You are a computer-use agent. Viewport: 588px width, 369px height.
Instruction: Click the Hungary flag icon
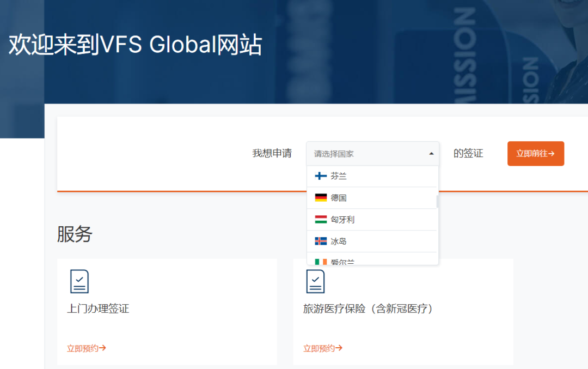click(x=321, y=219)
